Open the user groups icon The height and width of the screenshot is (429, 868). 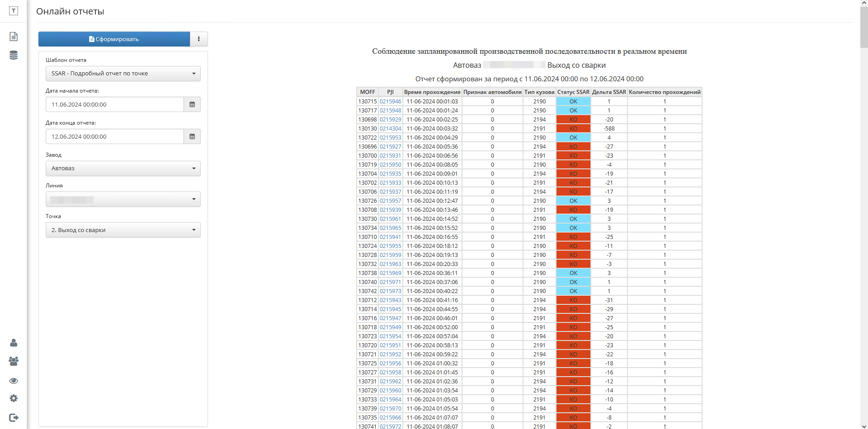[14, 361]
